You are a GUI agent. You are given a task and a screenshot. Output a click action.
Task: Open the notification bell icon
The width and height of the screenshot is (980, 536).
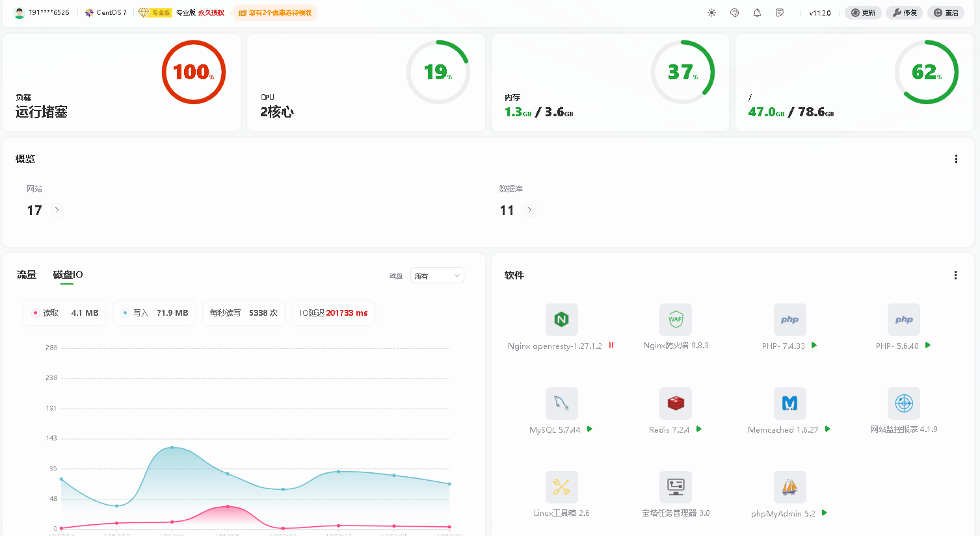point(756,12)
